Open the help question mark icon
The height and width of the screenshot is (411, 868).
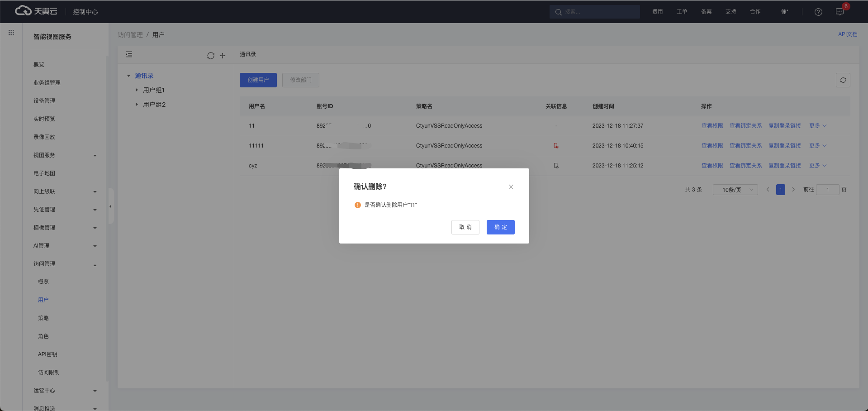pyautogui.click(x=818, y=12)
